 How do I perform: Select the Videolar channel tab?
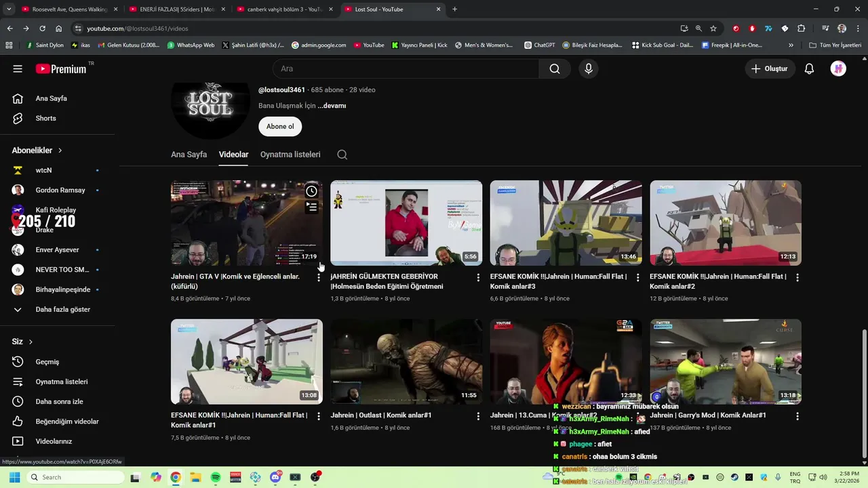[233, 155]
